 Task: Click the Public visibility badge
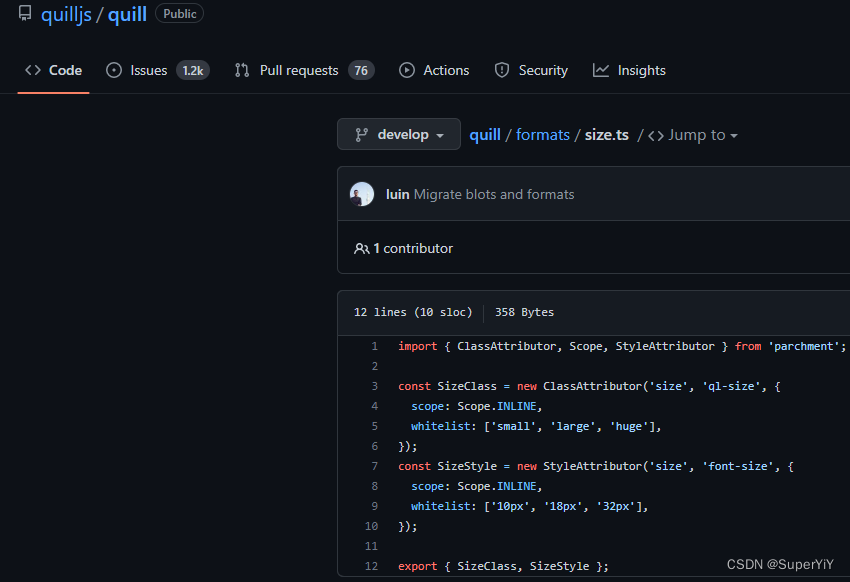click(x=179, y=14)
